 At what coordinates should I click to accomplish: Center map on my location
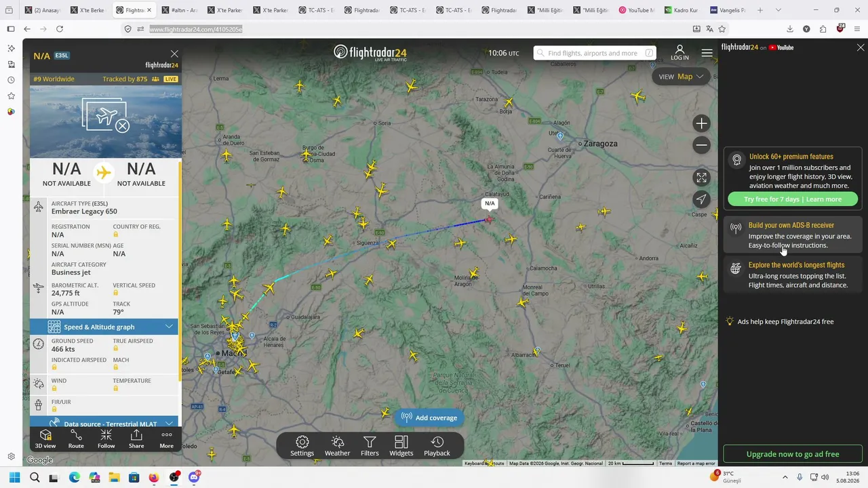tap(701, 199)
